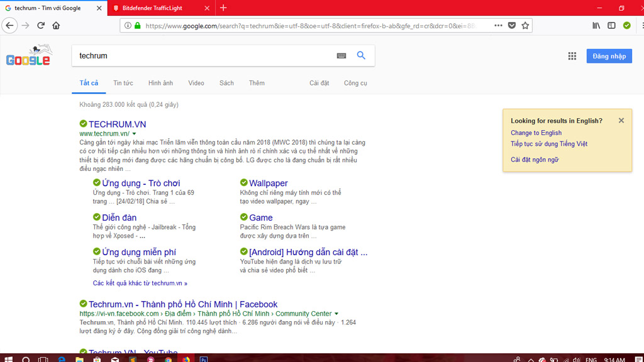Screen dimensions: 644x362
Task: Open the Diễn đàn sitelink
Action: click(x=119, y=217)
